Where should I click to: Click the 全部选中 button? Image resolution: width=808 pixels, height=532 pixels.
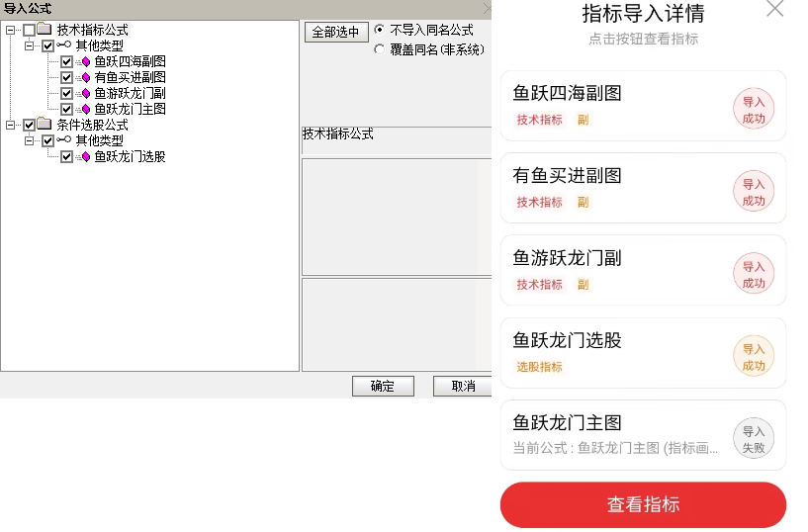[x=336, y=32]
